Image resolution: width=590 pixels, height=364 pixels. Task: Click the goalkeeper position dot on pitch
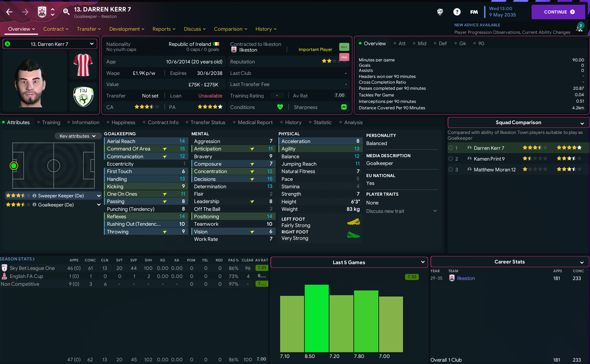coord(14,166)
